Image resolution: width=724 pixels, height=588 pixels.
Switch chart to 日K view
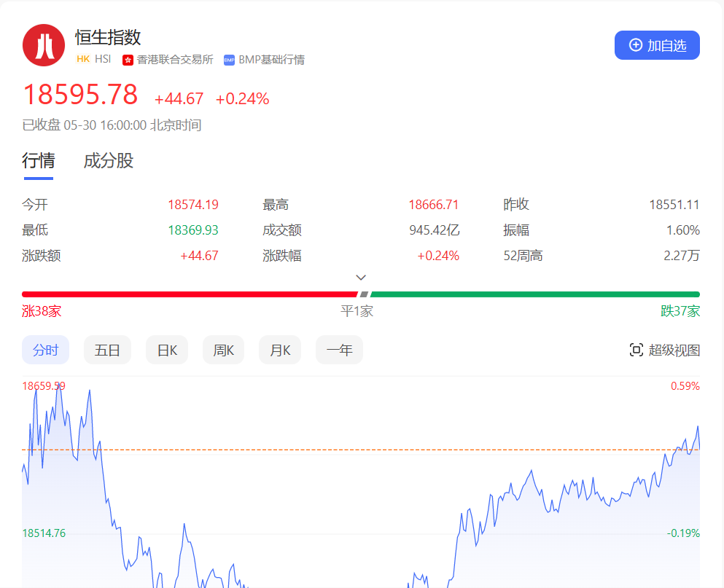point(167,350)
